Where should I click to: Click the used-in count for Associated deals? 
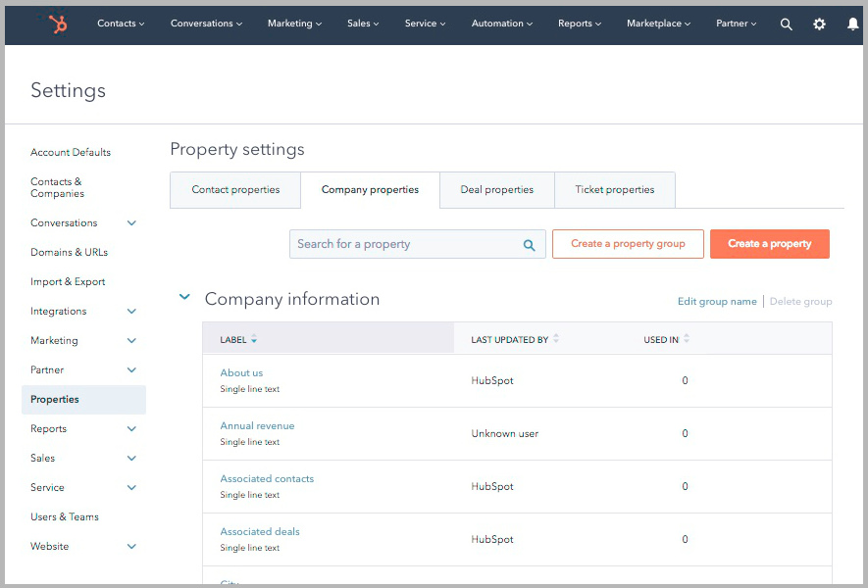pyautogui.click(x=685, y=539)
